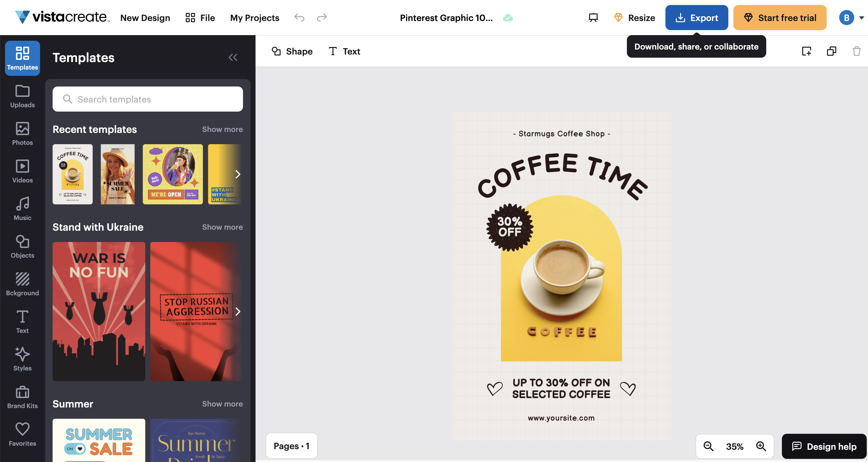Show more Summer templates

222,404
